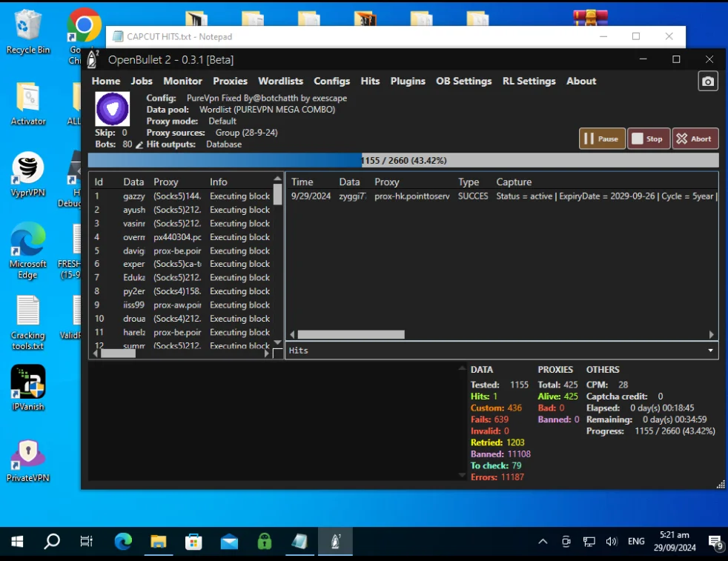The height and width of the screenshot is (561, 728).
Task: Open the WinRAR archive icon on desktop
Action: coord(590,18)
